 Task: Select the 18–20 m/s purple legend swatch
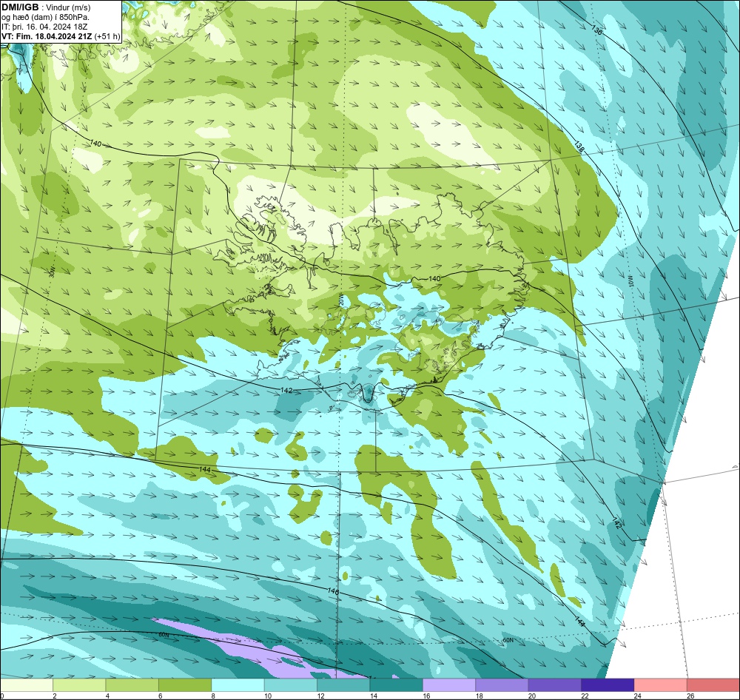502,684
